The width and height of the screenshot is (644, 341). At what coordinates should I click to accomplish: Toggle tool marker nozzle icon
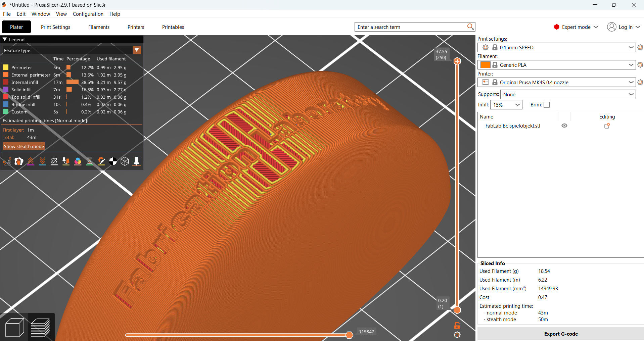point(136,161)
